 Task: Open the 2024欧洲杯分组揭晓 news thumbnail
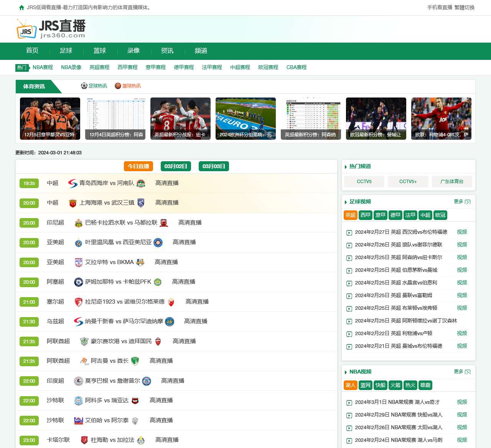(x=245, y=119)
